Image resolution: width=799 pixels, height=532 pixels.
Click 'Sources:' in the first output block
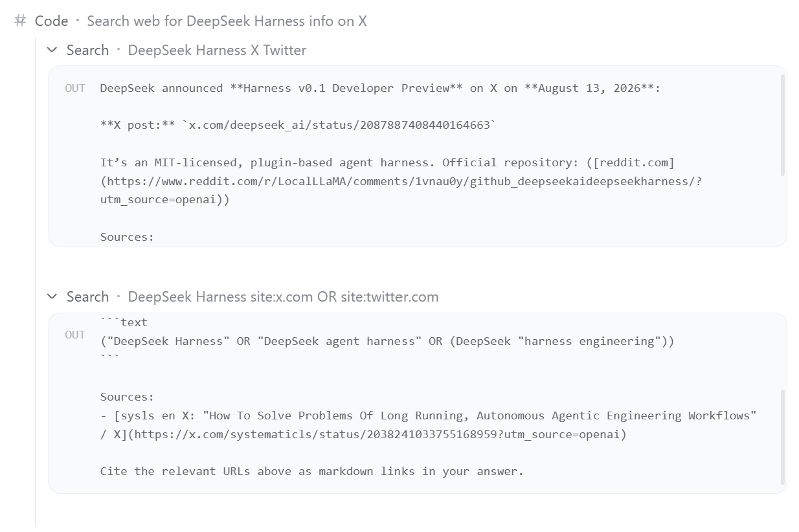127,237
